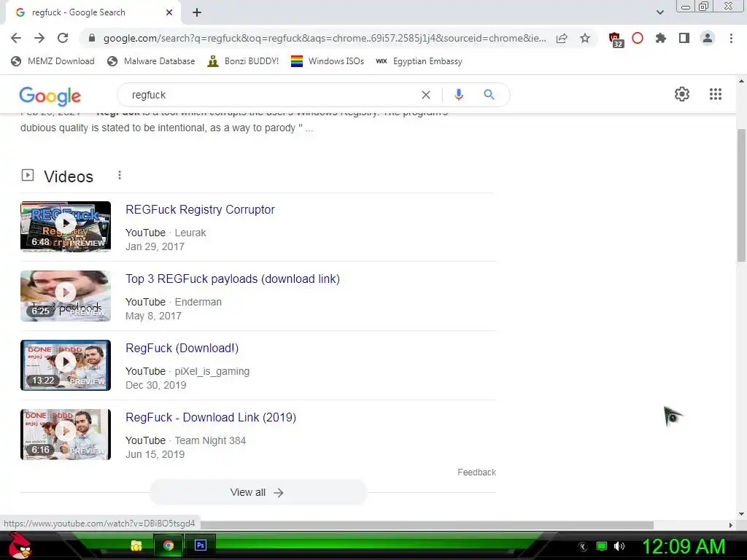
Task: Show hidden tray icons arrow
Action: [x=582, y=547]
